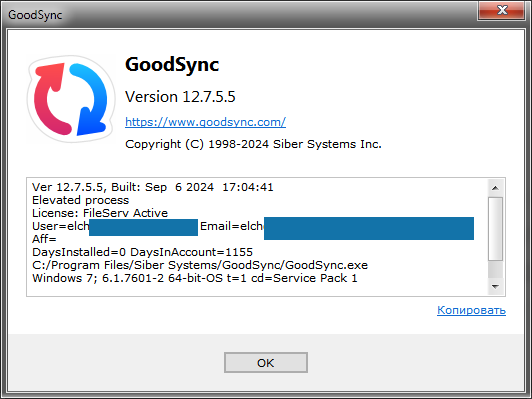The height and width of the screenshot is (399, 532).
Task: Click the scroll up arrow in info box
Action: point(495,188)
